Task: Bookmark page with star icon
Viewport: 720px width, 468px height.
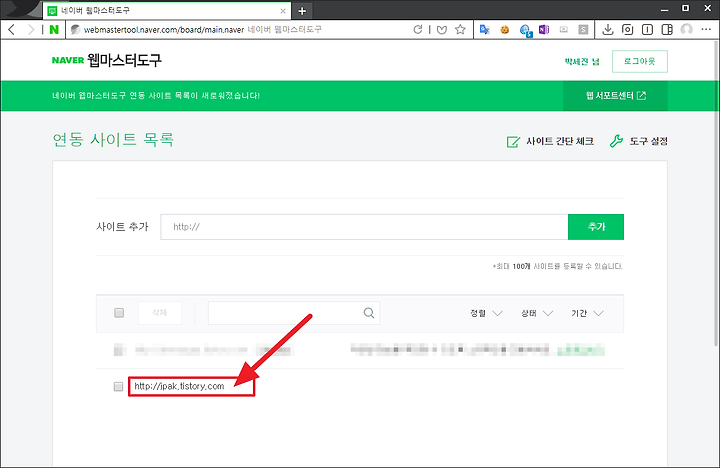Action: coord(460,30)
